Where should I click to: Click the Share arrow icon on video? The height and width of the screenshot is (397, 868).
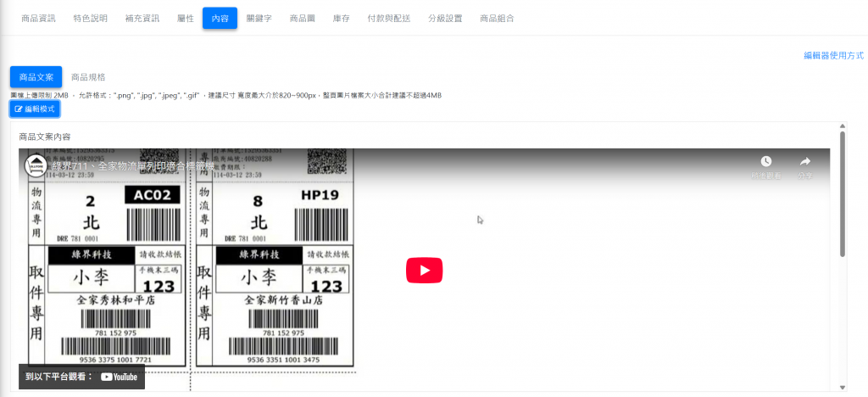click(804, 161)
